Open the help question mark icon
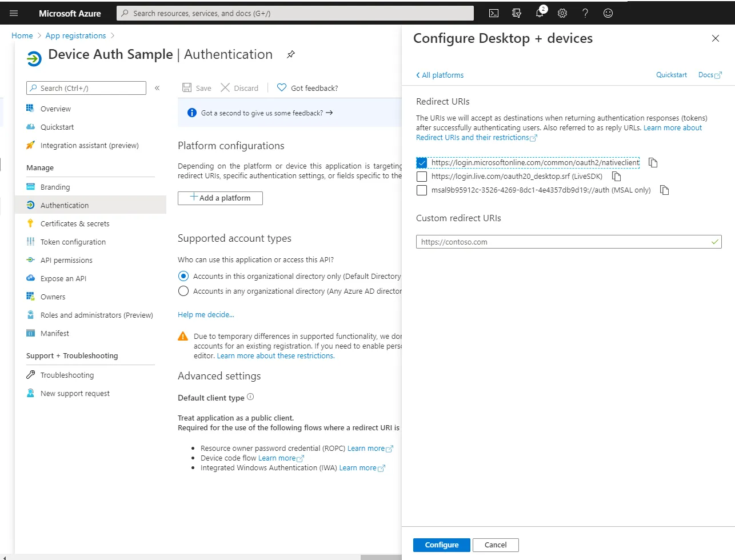Screen dimensions: 735x560 585,13
